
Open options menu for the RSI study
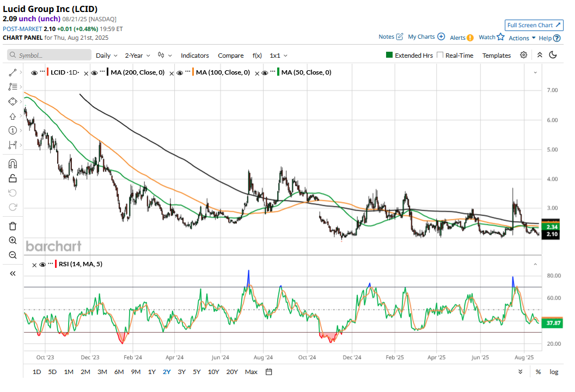[x=51, y=263]
